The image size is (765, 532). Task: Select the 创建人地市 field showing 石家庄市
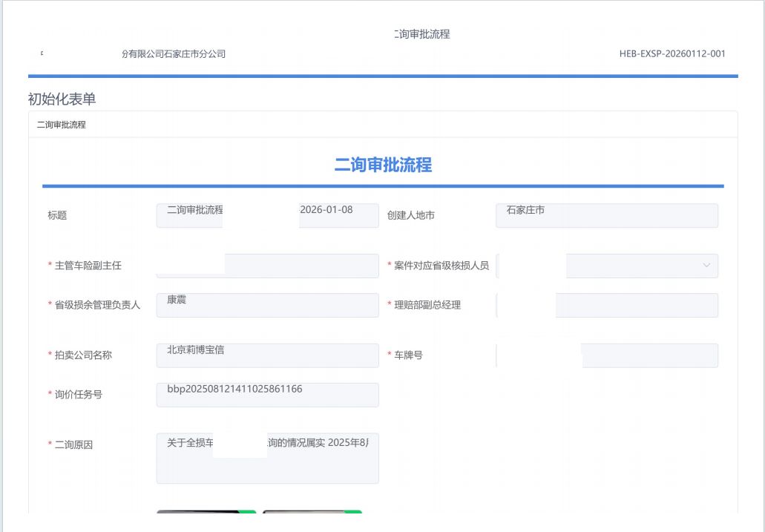coord(606,215)
